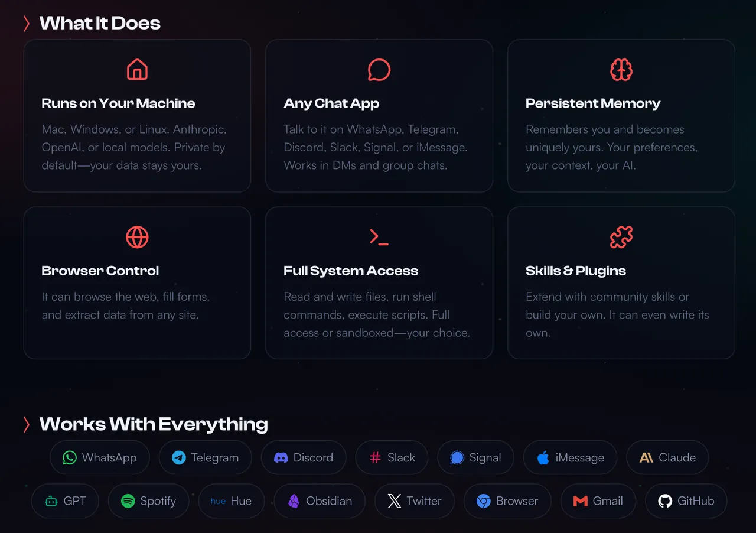Click the brain icon above Persistent Memory
The width and height of the screenshot is (756, 533).
click(621, 70)
